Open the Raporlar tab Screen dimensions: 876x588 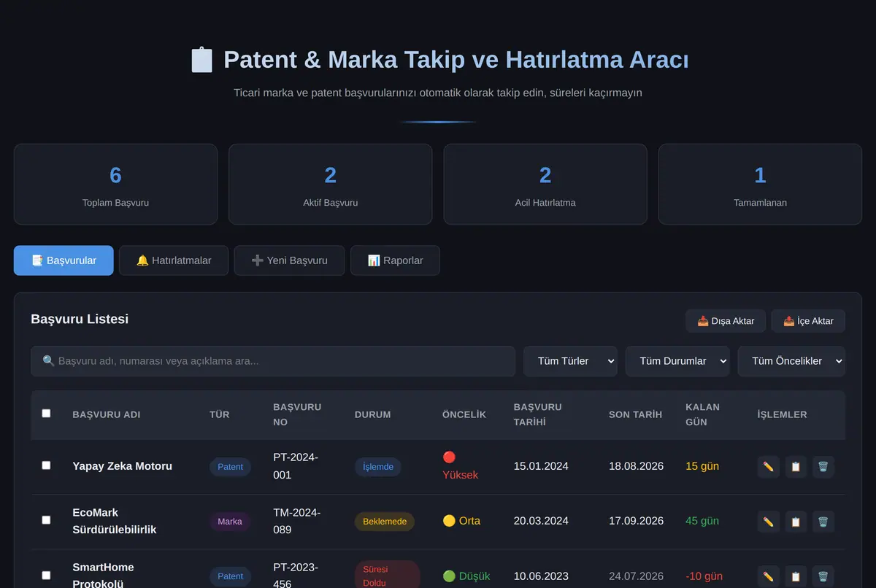pyautogui.click(x=395, y=260)
